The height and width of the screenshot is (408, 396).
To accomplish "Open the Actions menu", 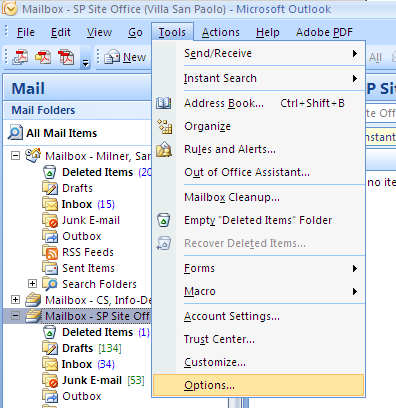I will pos(221,32).
